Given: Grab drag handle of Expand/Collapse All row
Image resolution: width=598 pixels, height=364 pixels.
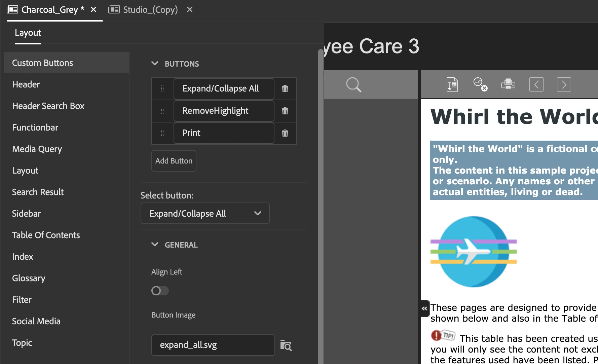Looking at the screenshot, I should click(x=162, y=88).
